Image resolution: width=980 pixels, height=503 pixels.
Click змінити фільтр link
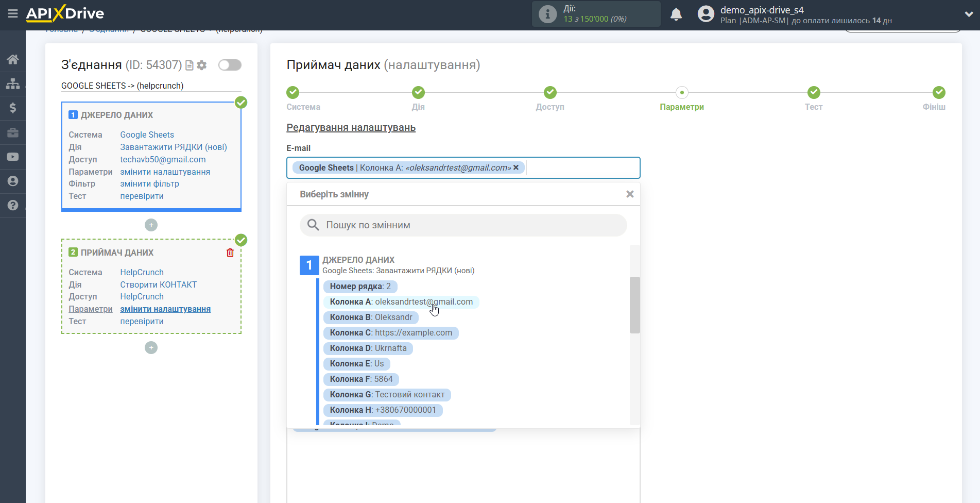[149, 183]
